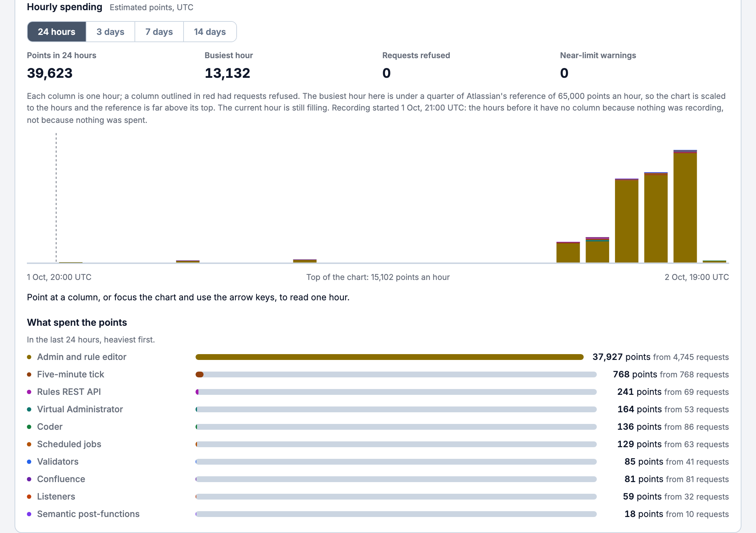Click the Validators progress bar
Screen dimensions: 756x533
(x=396, y=462)
